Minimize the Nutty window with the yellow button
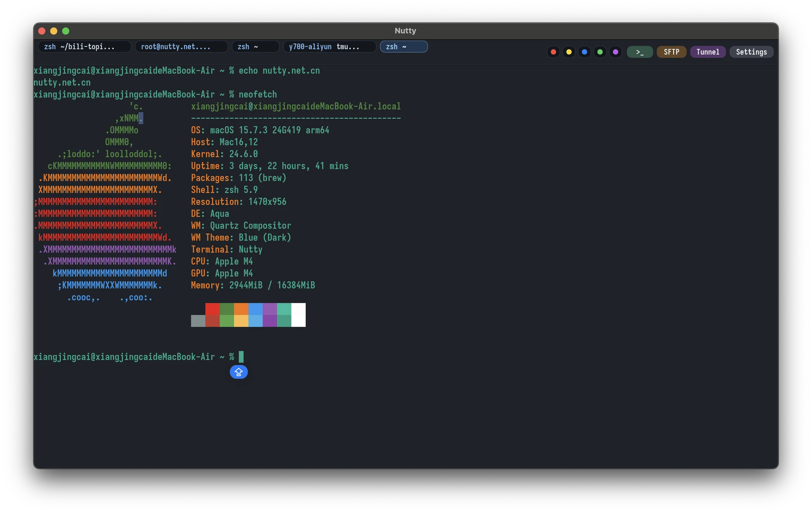Viewport: 812px width, 513px height. click(x=54, y=31)
